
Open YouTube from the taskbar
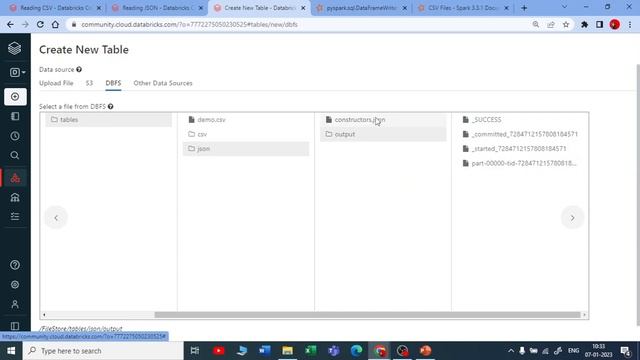pos(218,351)
